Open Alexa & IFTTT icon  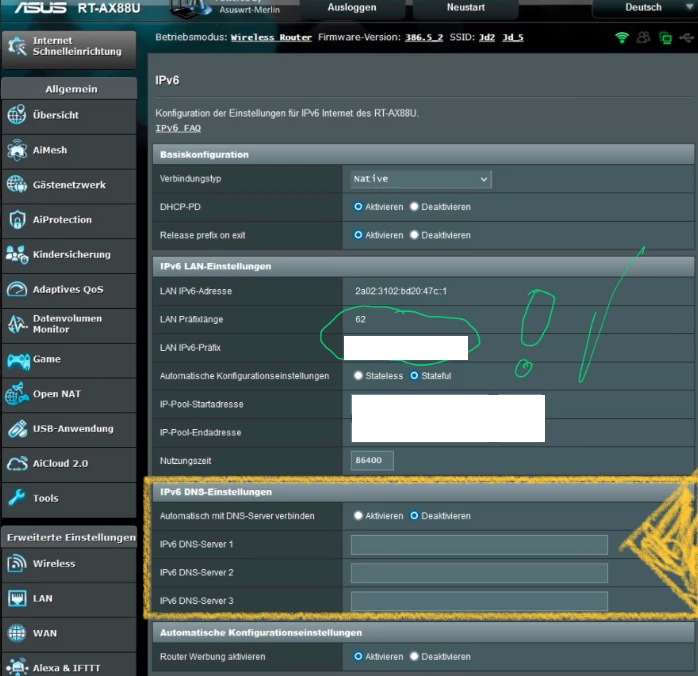tap(17, 667)
